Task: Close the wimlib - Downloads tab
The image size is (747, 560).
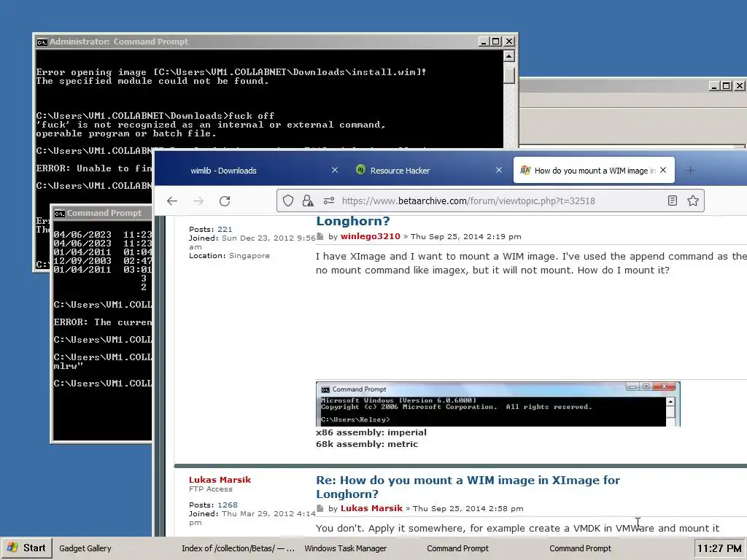Action: 334,170
